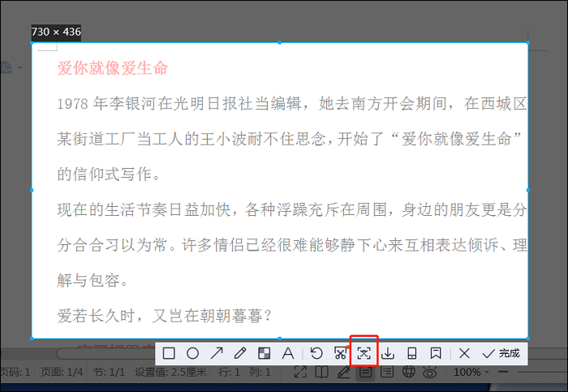
Task: Click the bottom-center selection resize handle
Action: [280, 338]
